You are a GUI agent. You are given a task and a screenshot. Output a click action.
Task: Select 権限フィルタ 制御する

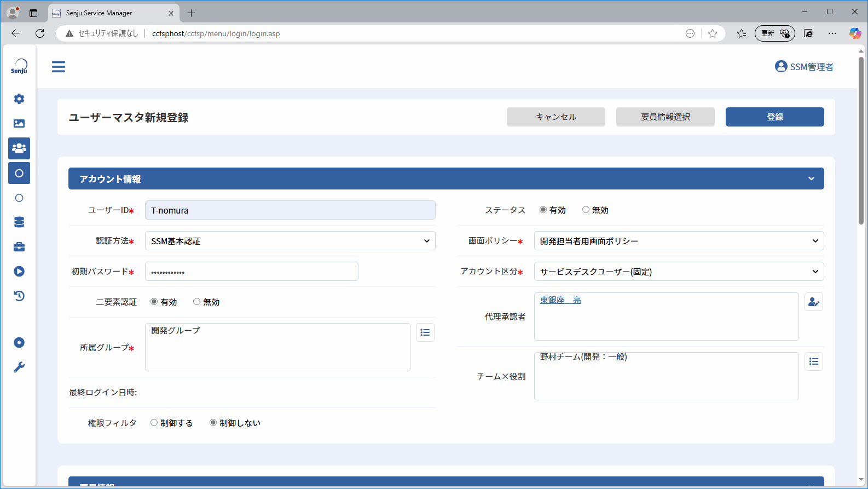[154, 423]
